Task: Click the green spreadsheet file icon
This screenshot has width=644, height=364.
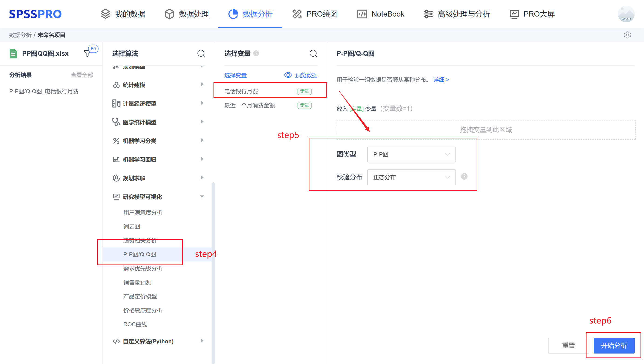Action: point(13,54)
